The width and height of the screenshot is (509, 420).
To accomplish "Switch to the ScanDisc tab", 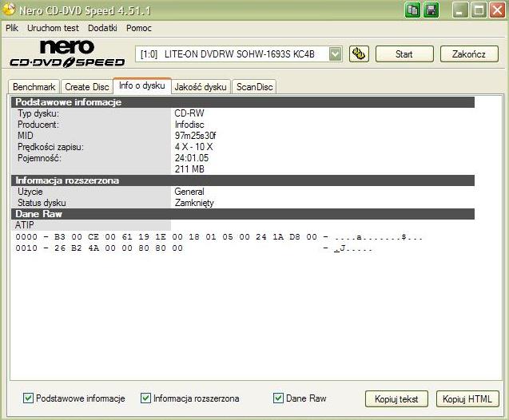I will pos(254,87).
